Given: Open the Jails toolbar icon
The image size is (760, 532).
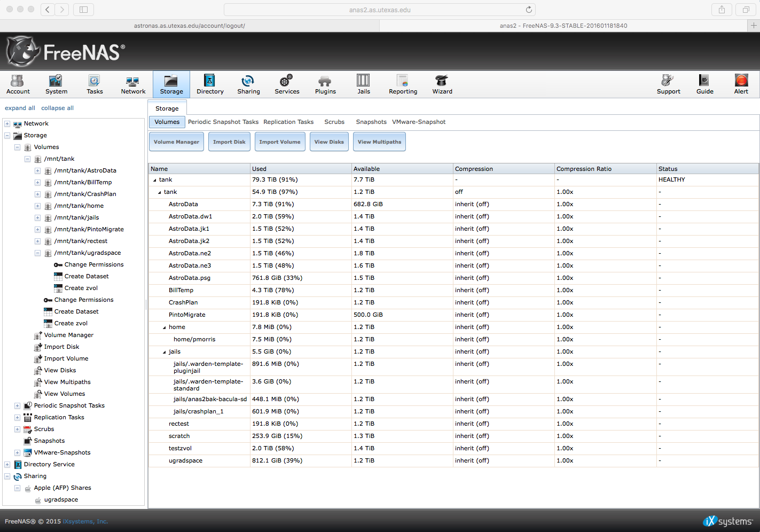Looking at the screenshot, I should pos(364,84).
